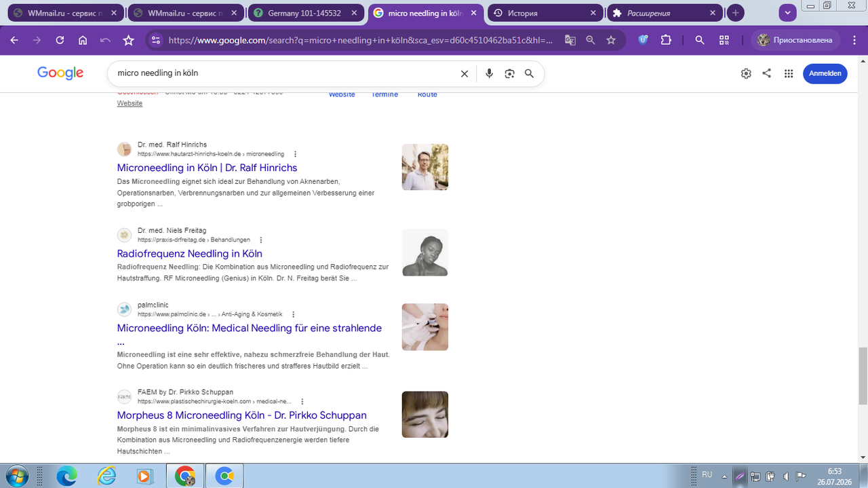This screenshot has height=488, width=868.
Task: Close the Расширения tab
Action: 713,13
